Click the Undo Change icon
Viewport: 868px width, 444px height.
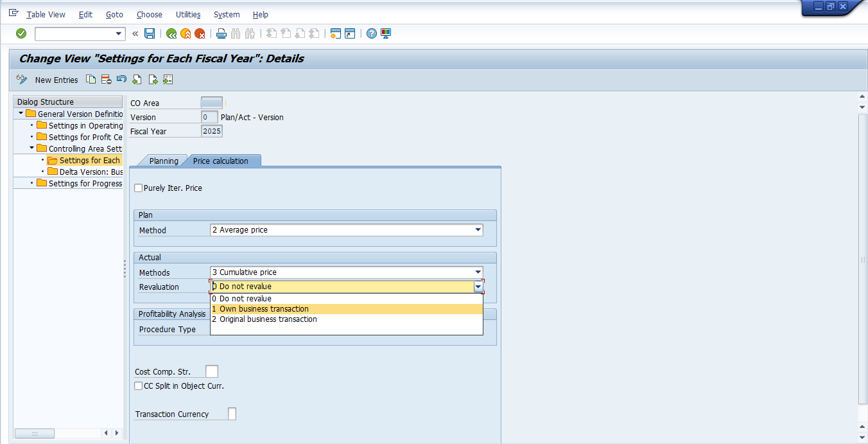(x=121, y=80)
